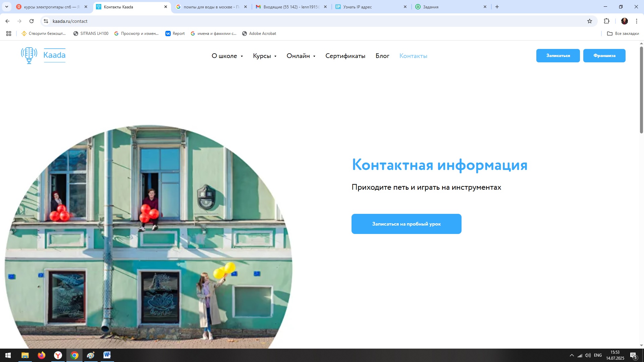Viewport: 644px width, 362px height.
Task: Open the Extensions puzzle icon
Action: pyautogui.click(x=606, y=21)
